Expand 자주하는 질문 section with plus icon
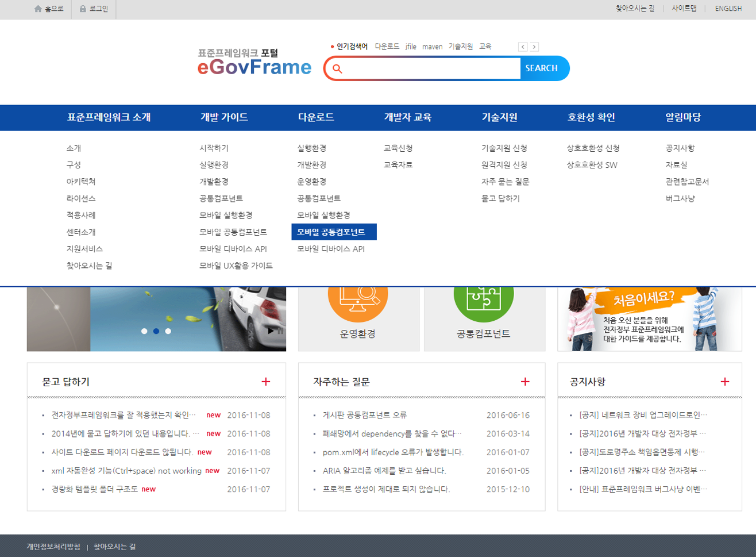 (x=525, y=382)
